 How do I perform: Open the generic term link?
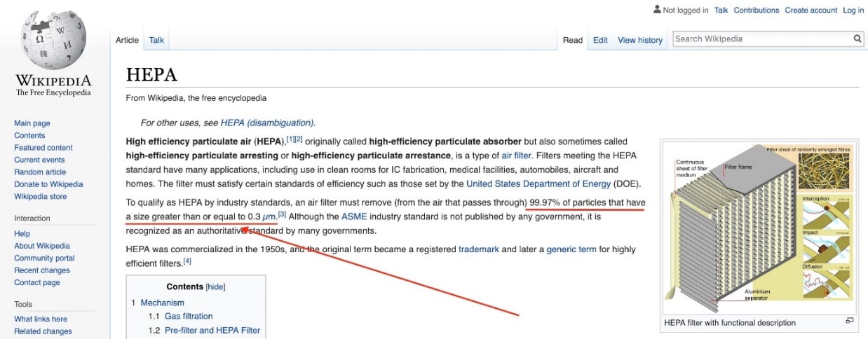coord(571,249)
